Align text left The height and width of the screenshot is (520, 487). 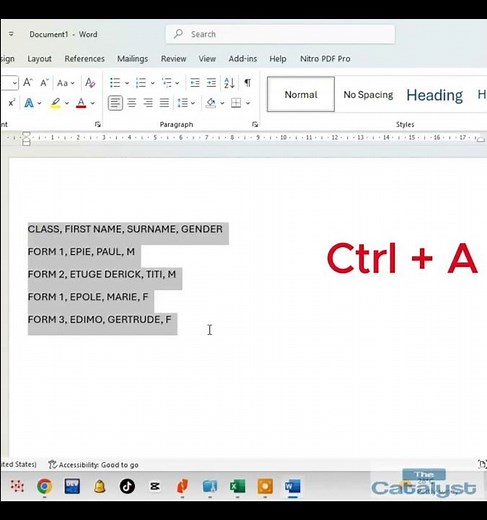click(115, 103)
